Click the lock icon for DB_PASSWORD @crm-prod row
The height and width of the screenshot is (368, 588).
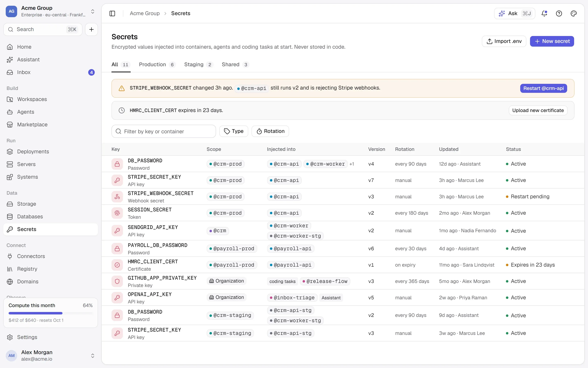pos(117,164)
